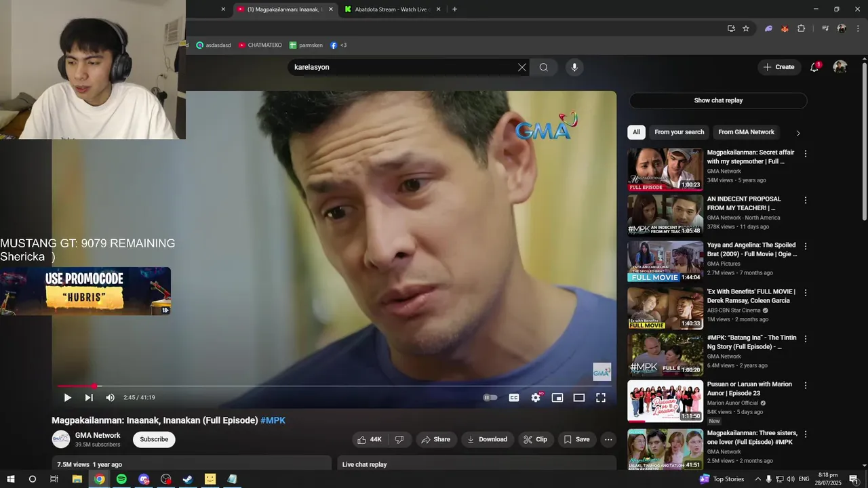The width and height of the screenshot is (868, 488).
Task: Open the YouTube account avatar menu
Action: [840, 67]
